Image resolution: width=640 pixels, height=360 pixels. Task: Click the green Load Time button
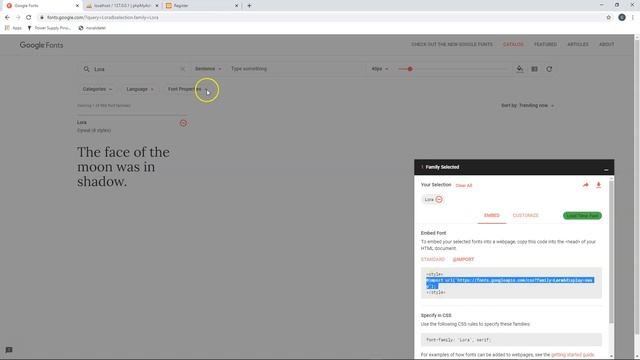click(582, 216)
